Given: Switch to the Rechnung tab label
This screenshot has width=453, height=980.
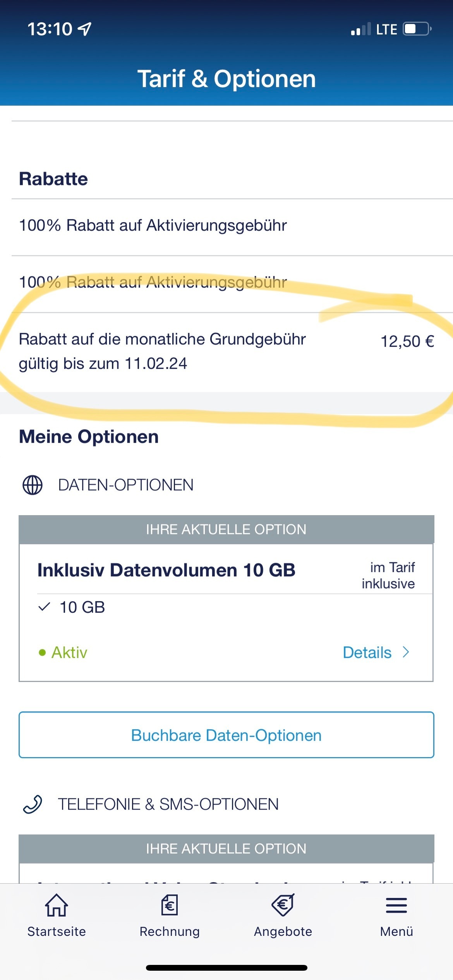Looking at the screenshot, I should [170, 932].
